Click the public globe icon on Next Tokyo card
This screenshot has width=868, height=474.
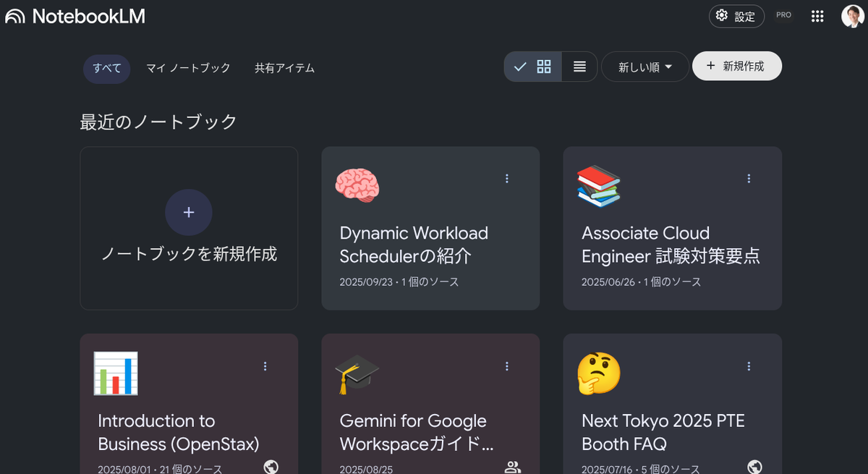tap(754, 467)
